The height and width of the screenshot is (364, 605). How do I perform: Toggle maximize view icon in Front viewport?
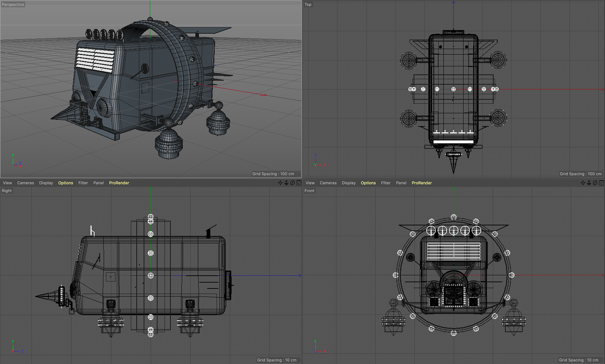pyautogui.click(x=601, y=183)
